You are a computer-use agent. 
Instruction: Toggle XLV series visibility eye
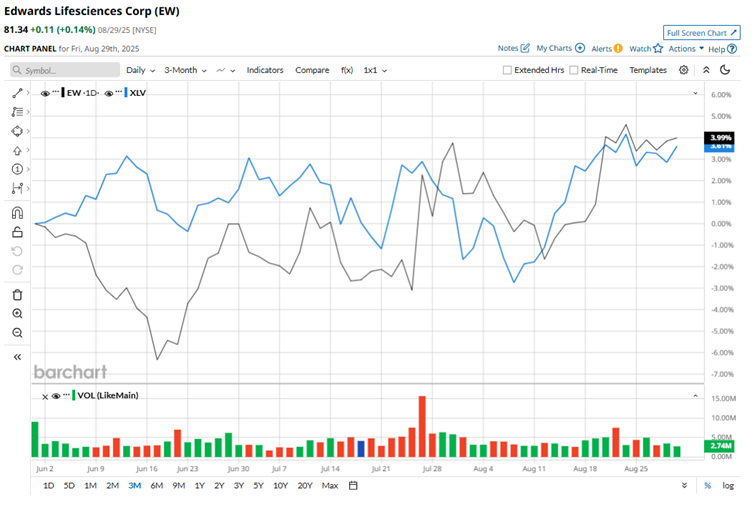109,93
